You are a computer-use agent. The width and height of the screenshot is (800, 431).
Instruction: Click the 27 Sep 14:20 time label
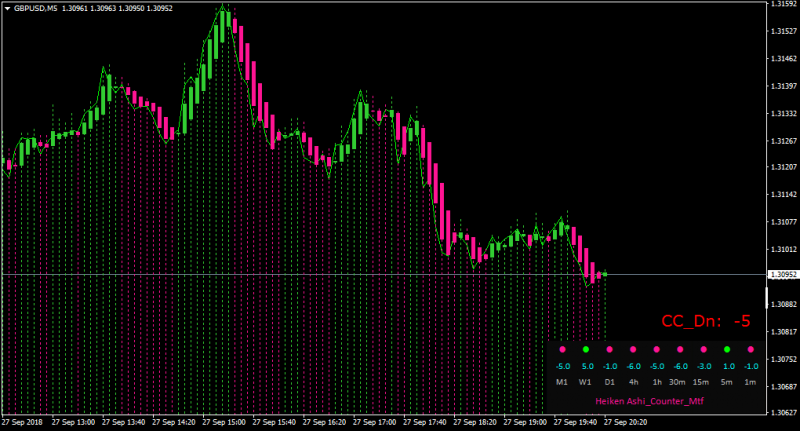(x=173, y=422)
